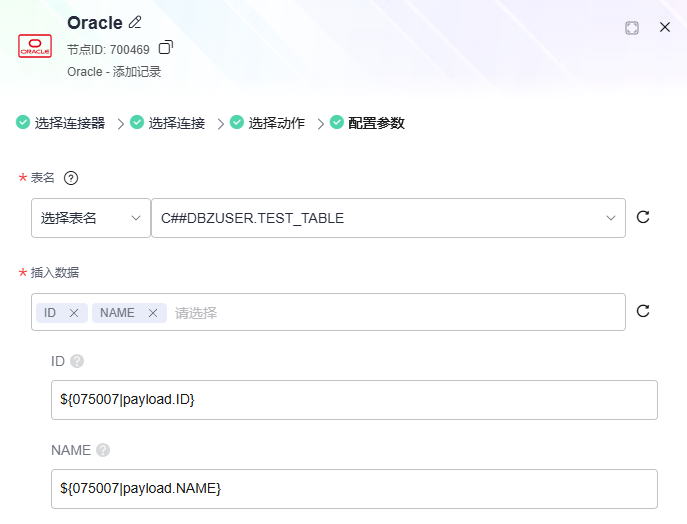Refresh the insert data columns
The height and width of the screenshot is (524, 687).
coord(643,311)
